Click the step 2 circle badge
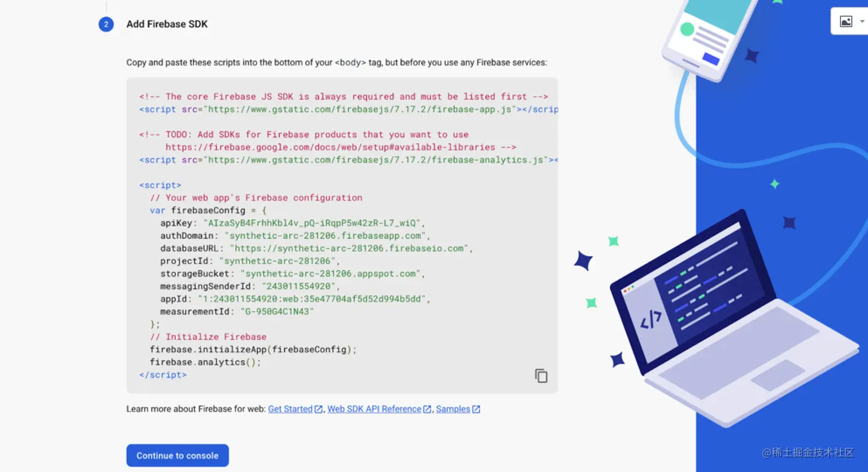This screenshot has width=868, height=472. click(106, 24)
